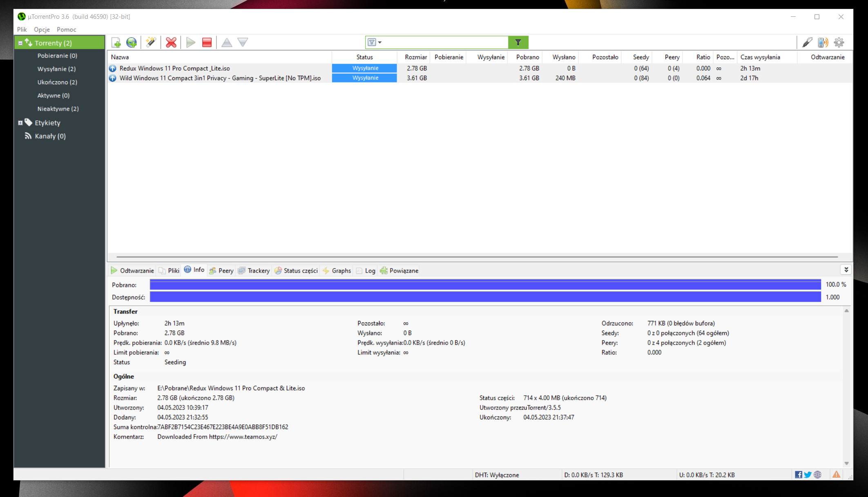
Task: Move torrent up the queue arrow
Action: pos(227,43)
